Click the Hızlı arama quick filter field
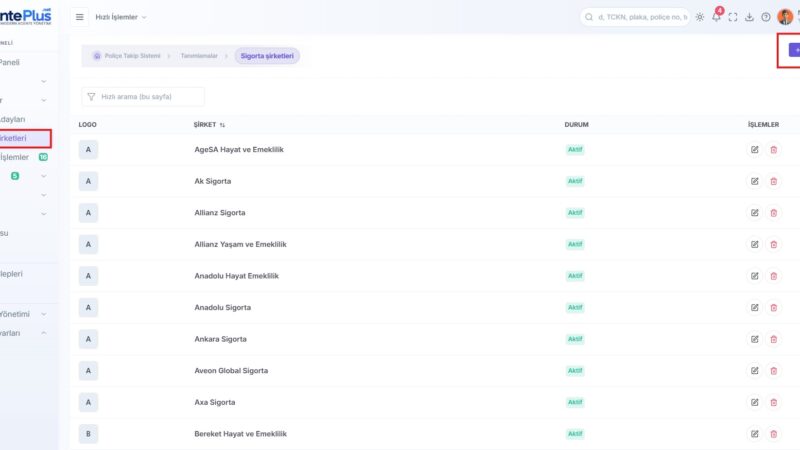The width and height of the screenshot is (800, 450). point(143,96)
